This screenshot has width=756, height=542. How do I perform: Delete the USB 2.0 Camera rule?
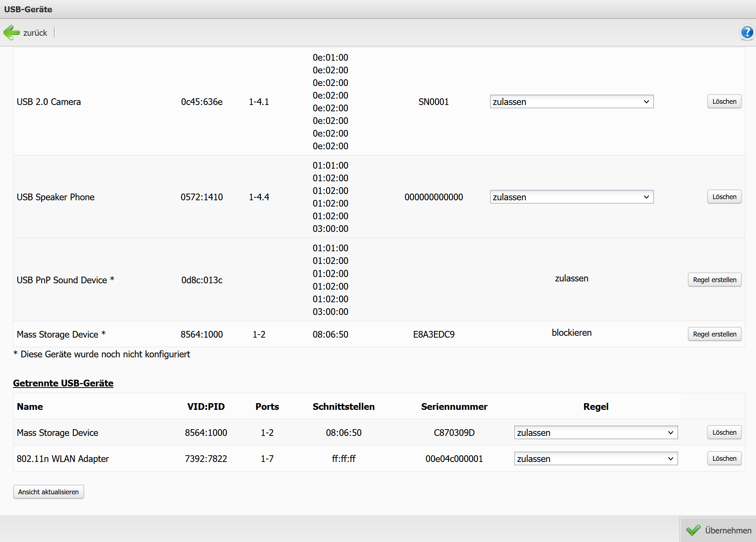point(724,102)
